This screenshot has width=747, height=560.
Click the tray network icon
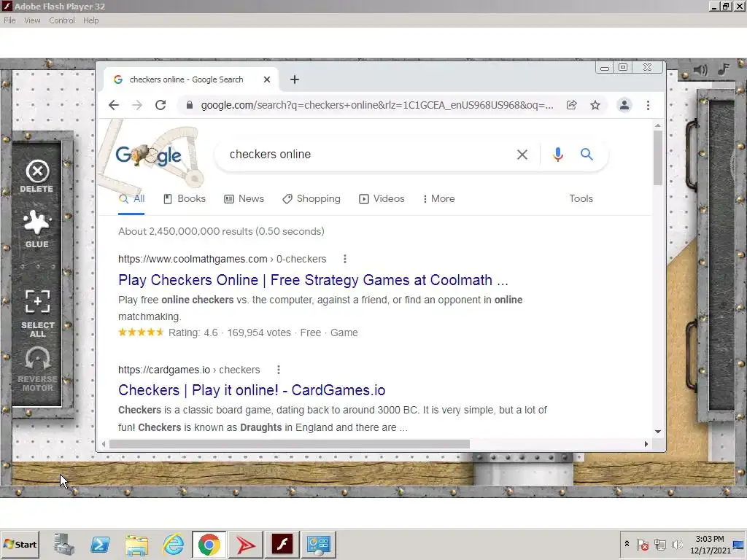pyautogui.click(x=659, y=544)
